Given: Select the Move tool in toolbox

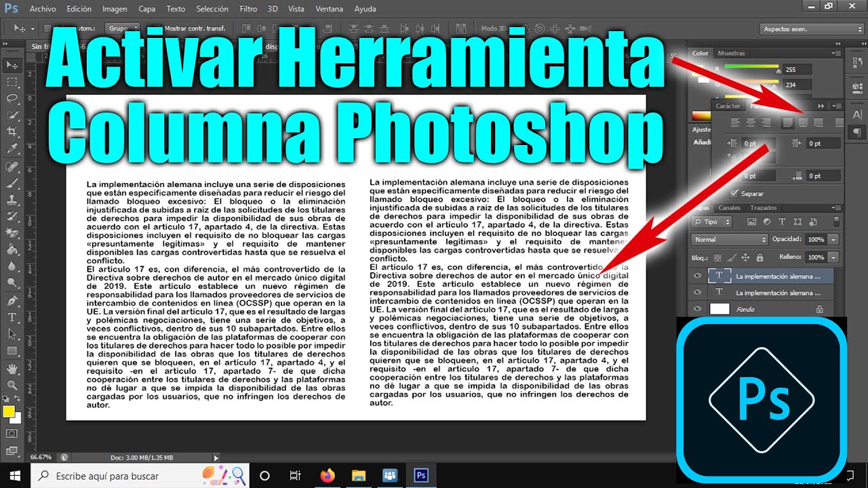Looking at the screenshot, I should pos(12,65).
